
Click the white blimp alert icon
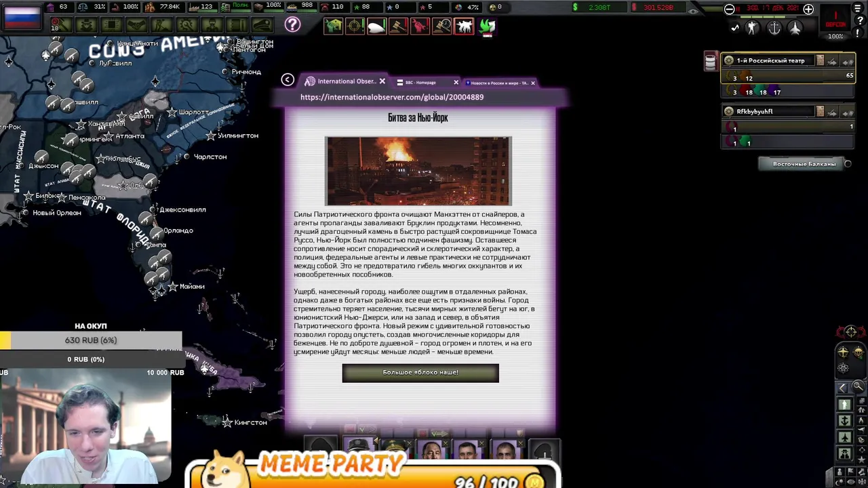376,26
